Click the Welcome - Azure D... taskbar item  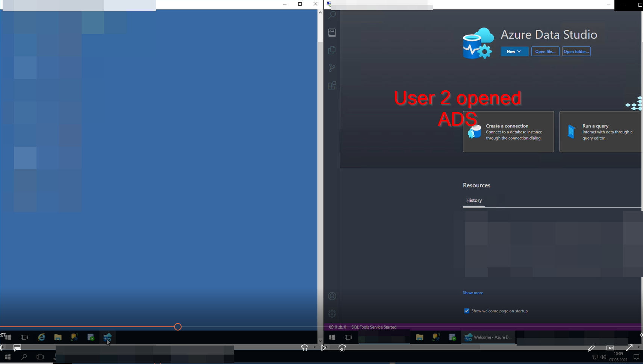[x=488, y=337]
